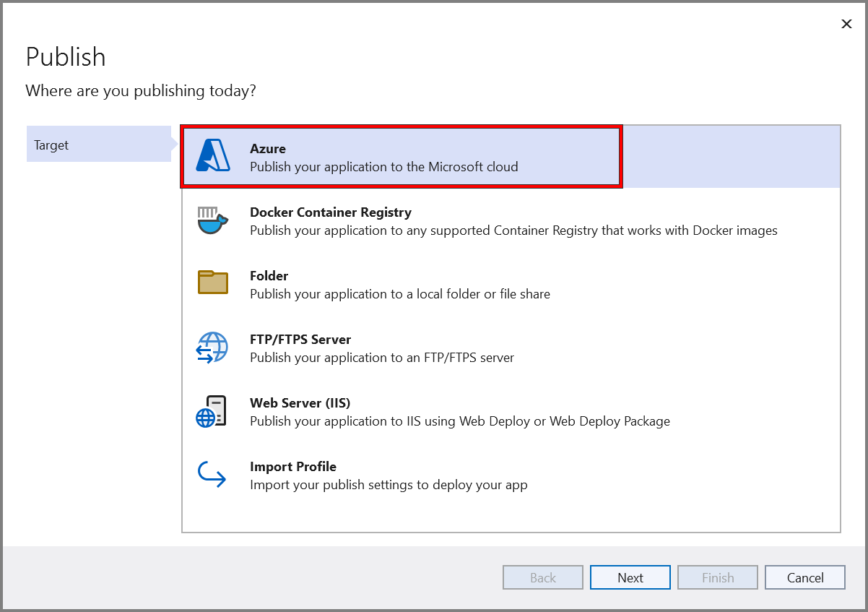Advance with the Next button
The width and height of the screenshot is (868, 612).
630,577
